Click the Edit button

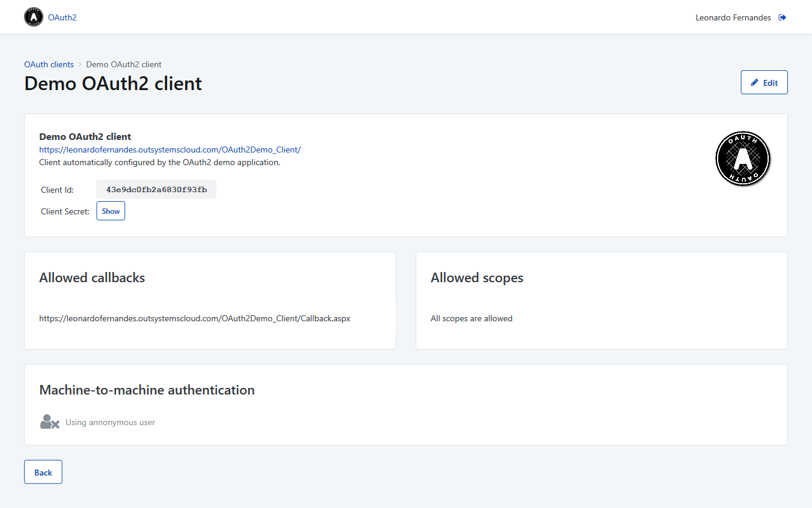pos(764,82)
